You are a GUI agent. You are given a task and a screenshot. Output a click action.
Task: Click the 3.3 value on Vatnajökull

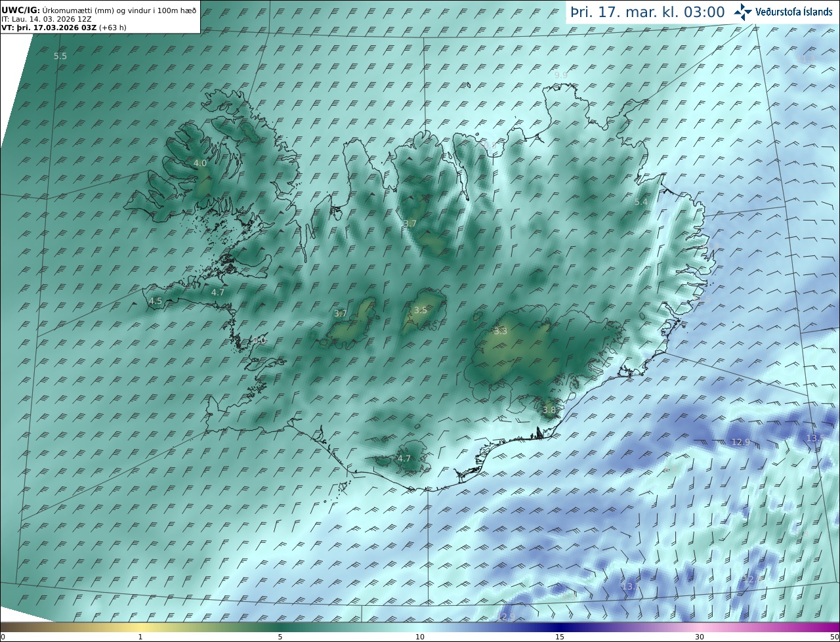(501, 332)
